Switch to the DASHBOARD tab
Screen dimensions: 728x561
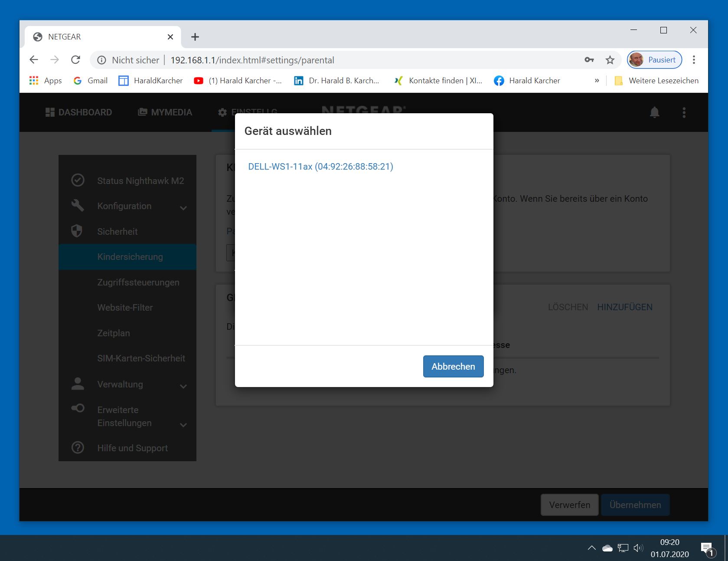78,112
